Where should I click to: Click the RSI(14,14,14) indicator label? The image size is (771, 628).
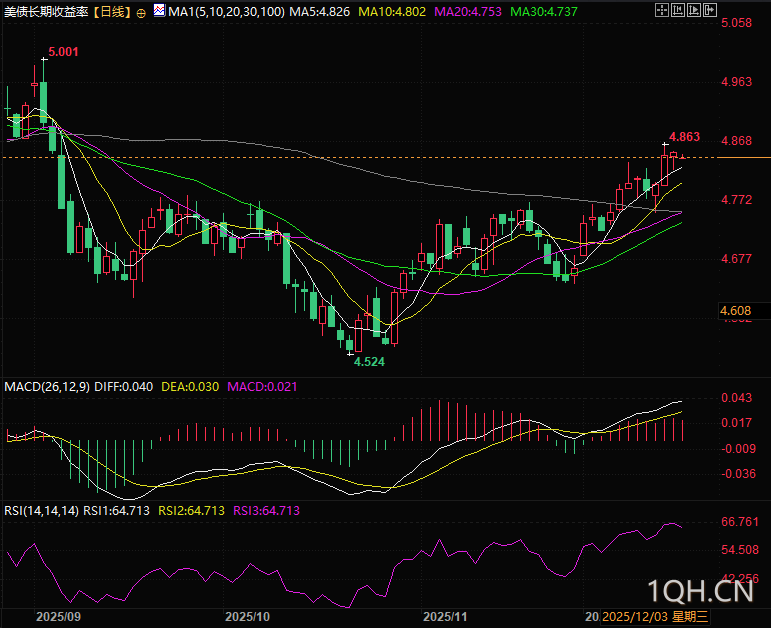[x=41, y=510]
